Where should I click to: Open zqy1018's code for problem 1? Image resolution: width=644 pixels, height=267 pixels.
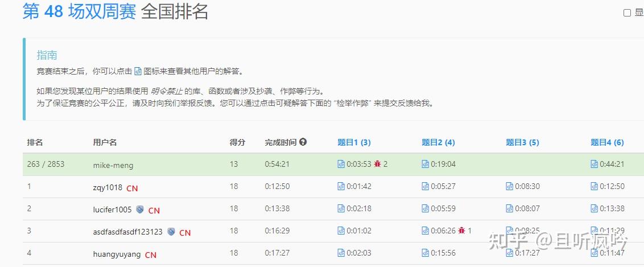(x=341, y=187)
